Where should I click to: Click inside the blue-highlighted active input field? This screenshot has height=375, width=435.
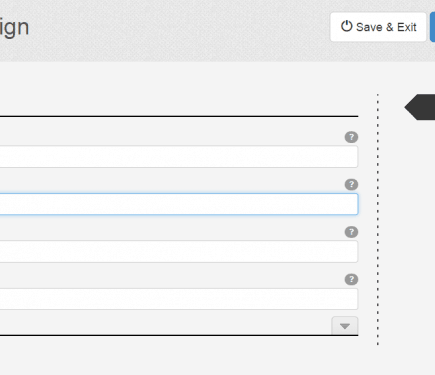click(x=179, y=204)
